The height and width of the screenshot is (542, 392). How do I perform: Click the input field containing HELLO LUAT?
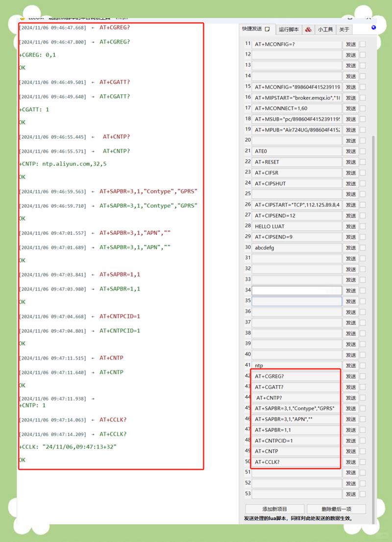click(297, 226)
